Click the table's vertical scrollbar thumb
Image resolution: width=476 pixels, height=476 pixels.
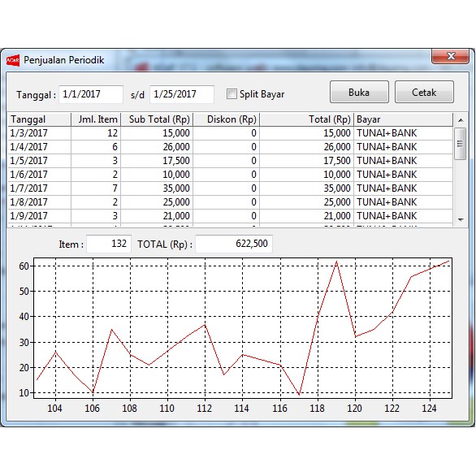tap(461, 144)
